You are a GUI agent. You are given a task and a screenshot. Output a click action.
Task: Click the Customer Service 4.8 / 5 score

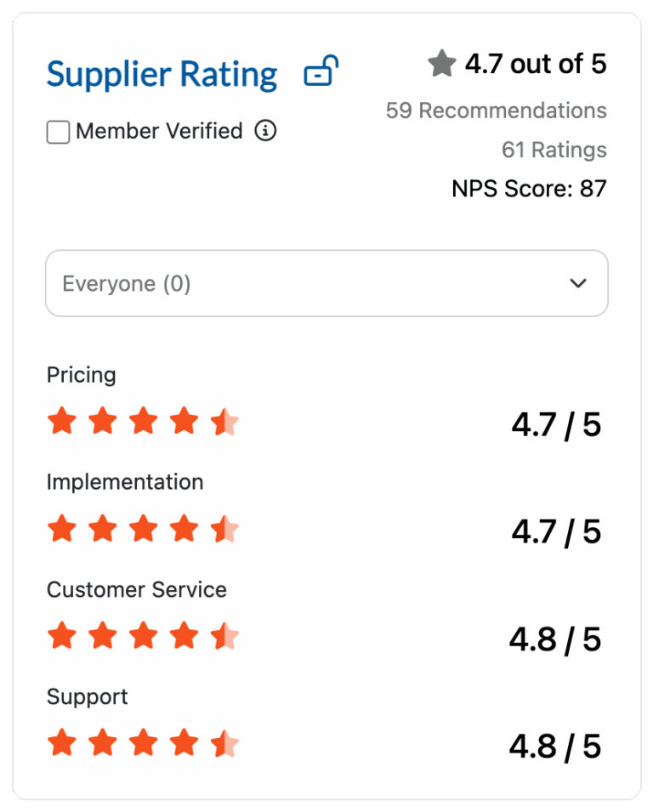pos(555,639)
